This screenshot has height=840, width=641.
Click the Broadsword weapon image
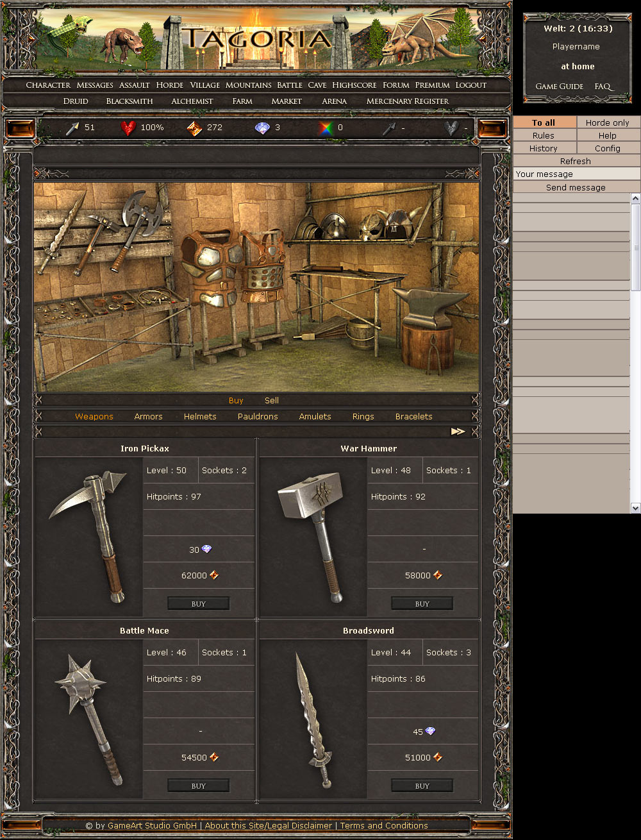(313, 719)
